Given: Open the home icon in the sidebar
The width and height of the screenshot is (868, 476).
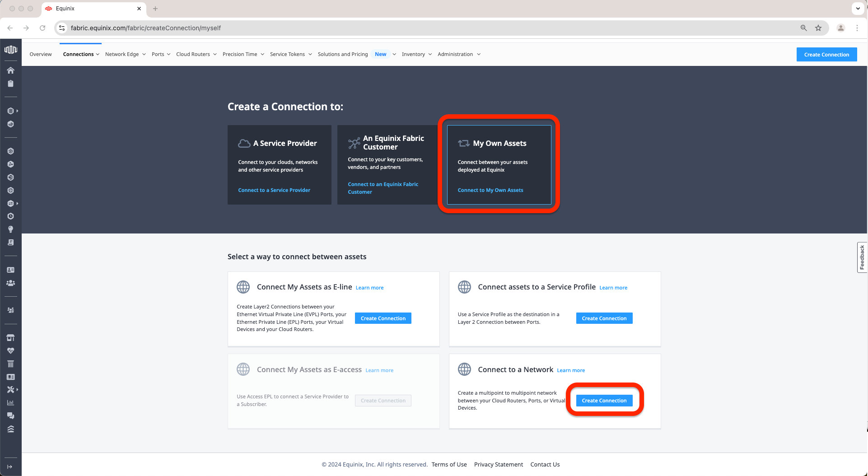Looking at the screenshot, I should pyautogui.click(x=11, y=70).
